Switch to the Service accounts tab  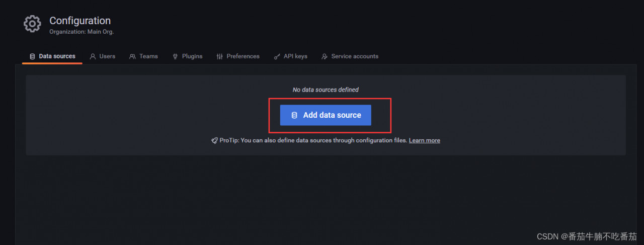pos(355,56)
